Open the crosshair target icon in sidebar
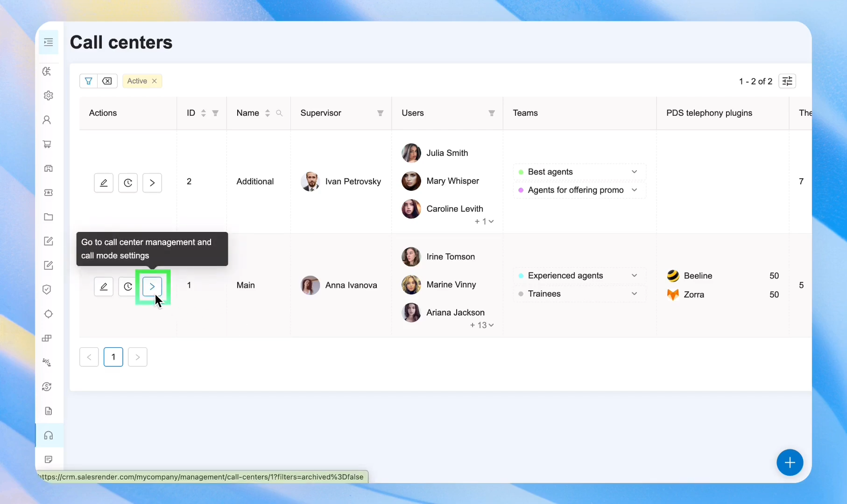 click(x=49, y=314)
